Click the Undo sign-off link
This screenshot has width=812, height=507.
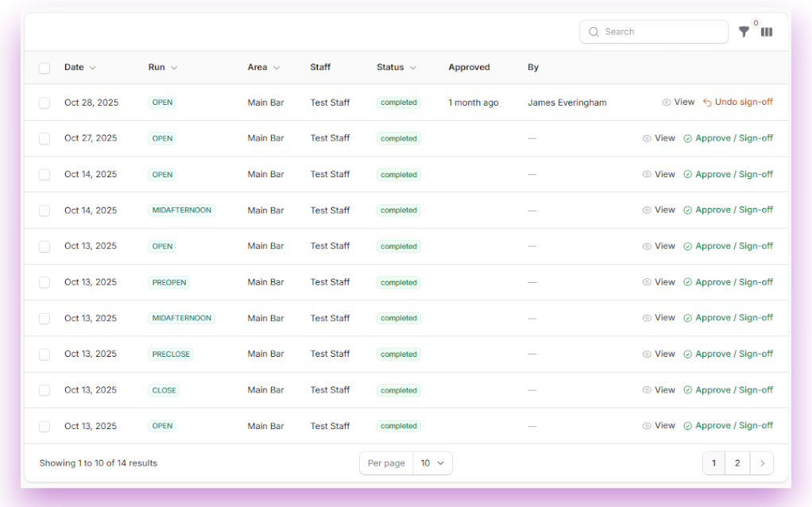(744, 102)
